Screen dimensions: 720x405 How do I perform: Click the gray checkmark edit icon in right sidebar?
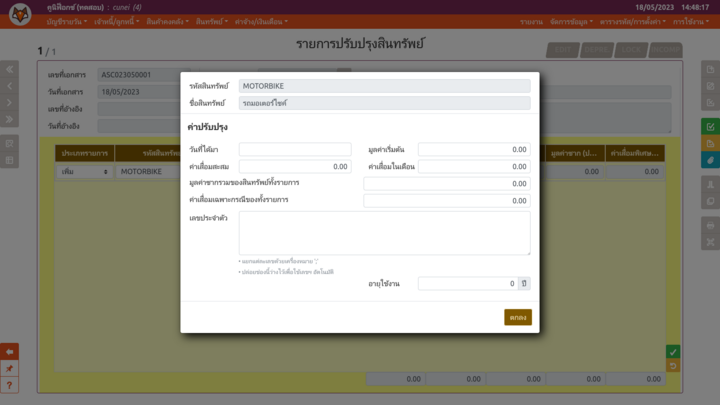[x=710, y=103]
